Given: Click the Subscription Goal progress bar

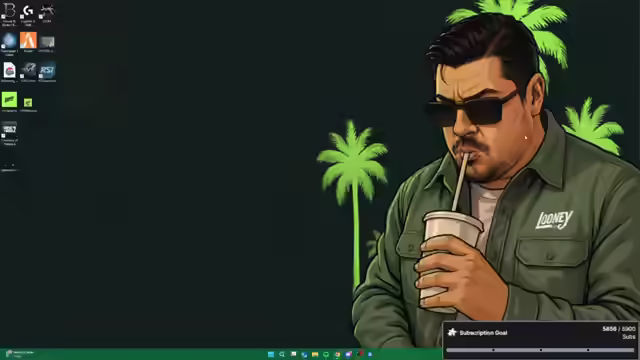Looking at the screenshot, I should (x=540, y=350).
